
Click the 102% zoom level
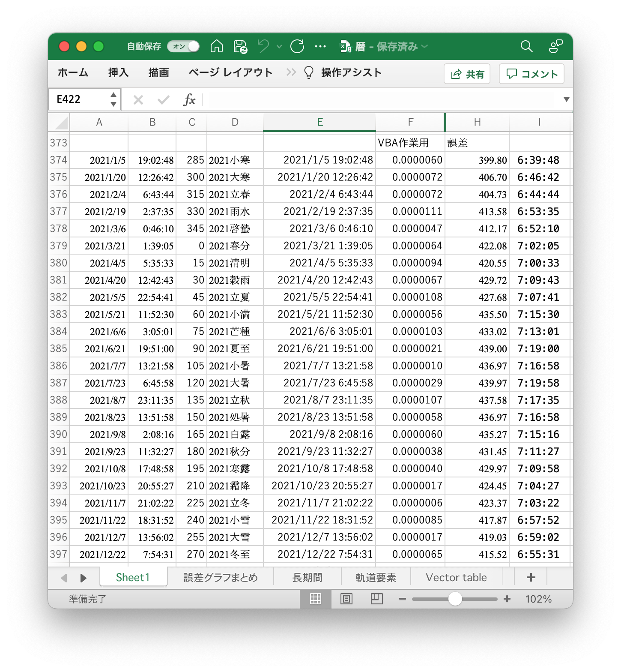pos(538,599)
